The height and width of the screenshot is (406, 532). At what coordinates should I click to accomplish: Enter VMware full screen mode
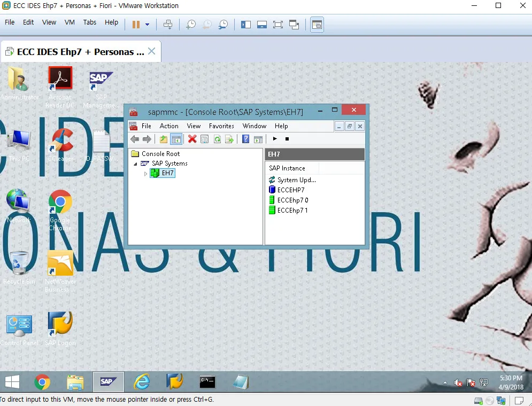[x=278, y=25]
